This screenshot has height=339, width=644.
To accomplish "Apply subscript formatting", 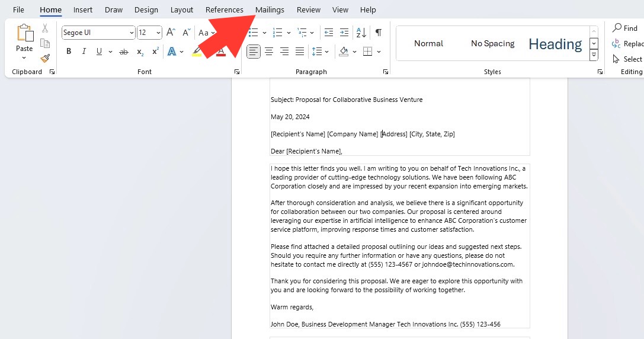I will tap(140, 52).
